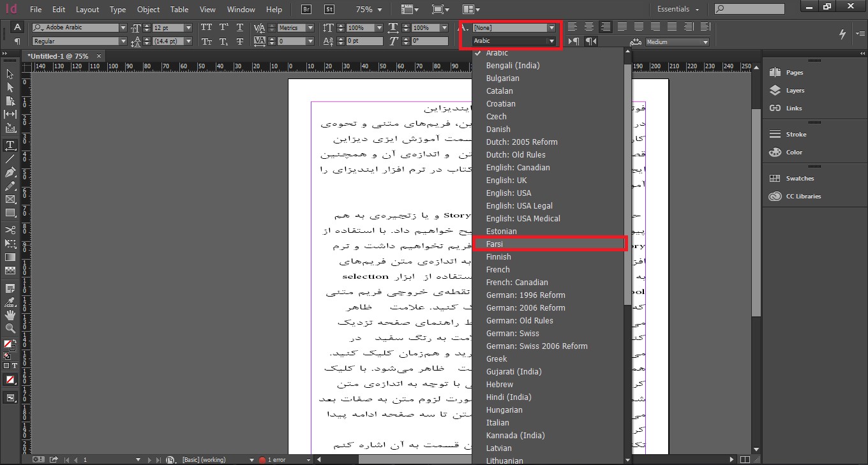Open the Object menu

(148, 10)
